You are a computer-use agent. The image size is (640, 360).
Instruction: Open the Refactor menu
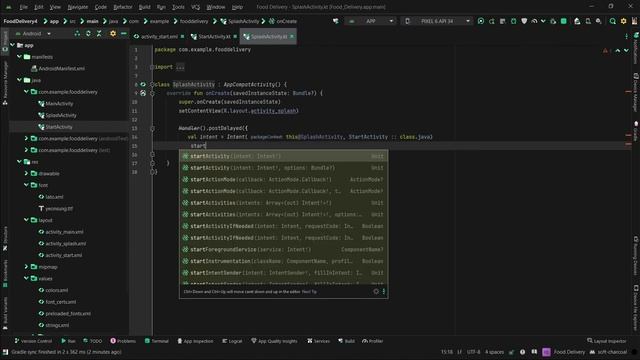[122, 7]
